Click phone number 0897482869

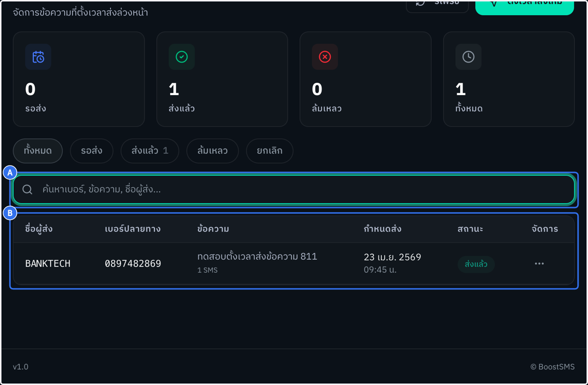click(133, 264)
